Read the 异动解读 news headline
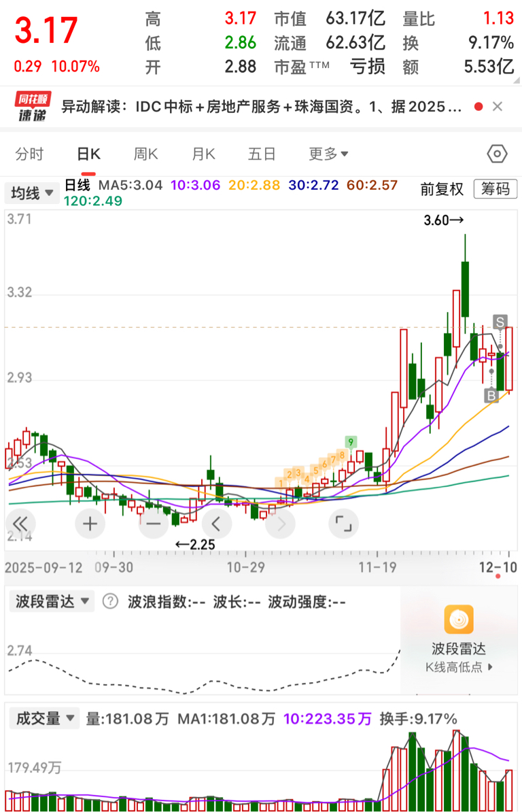Screen dimensions: 522x812 point(261,107)
